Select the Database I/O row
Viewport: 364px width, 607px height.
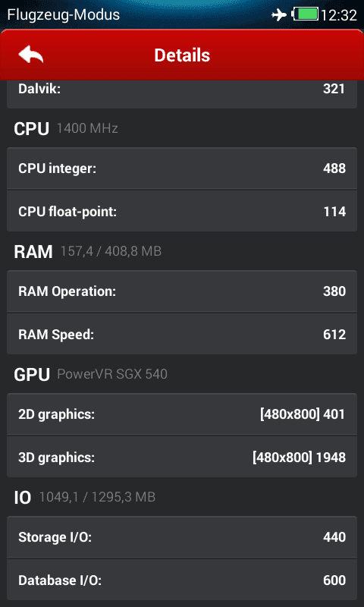click(x=182, y=580)
